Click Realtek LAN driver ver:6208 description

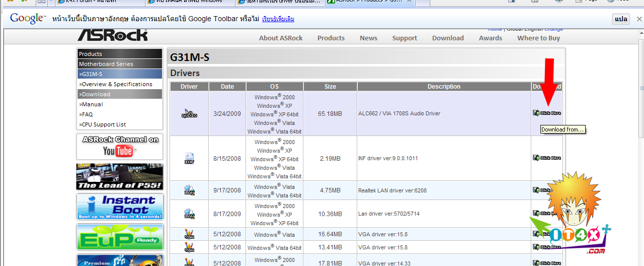(392, 191)
